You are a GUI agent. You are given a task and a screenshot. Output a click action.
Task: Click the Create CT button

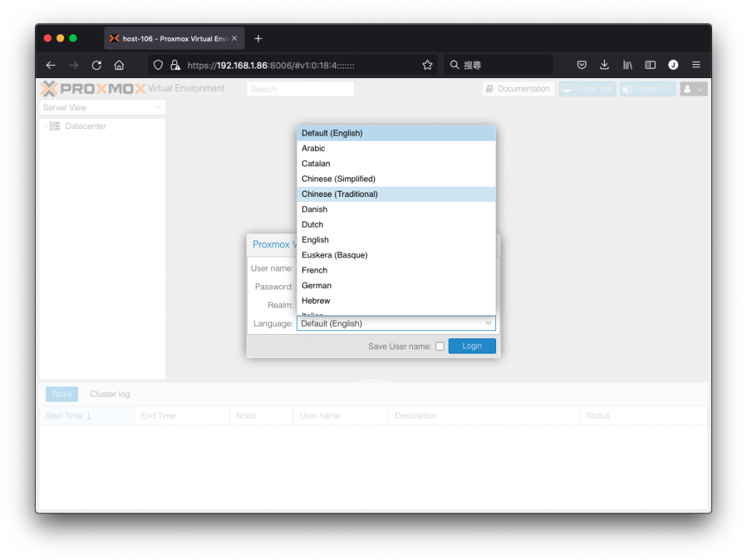click(648, 89)
